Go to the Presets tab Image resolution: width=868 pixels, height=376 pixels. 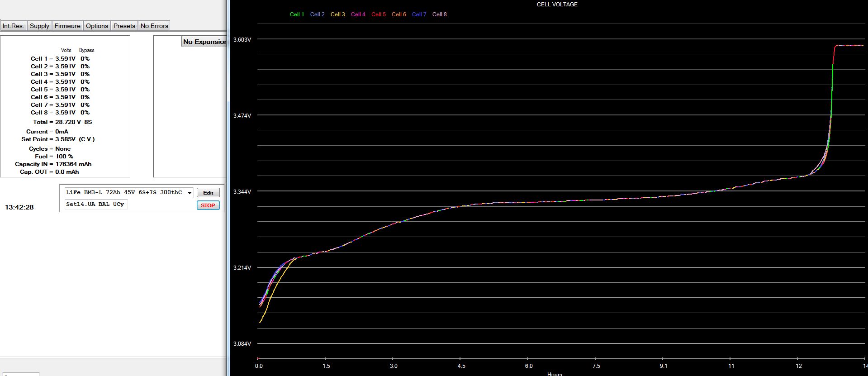[124, 26]
